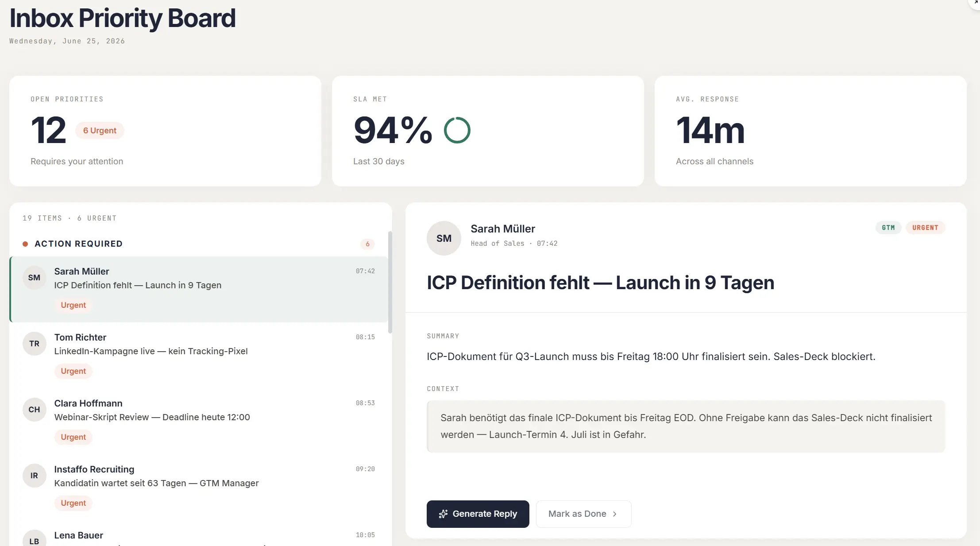Click Head of Sales · 07:42 subtitle
The width and height of the screenshot is (980, 546).
[514, 244]
